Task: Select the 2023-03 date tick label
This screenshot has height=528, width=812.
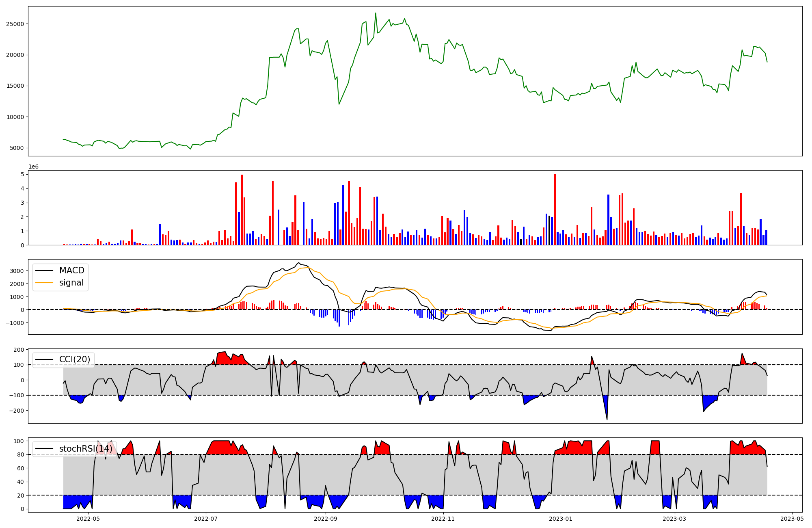Action: coord(674,519)
